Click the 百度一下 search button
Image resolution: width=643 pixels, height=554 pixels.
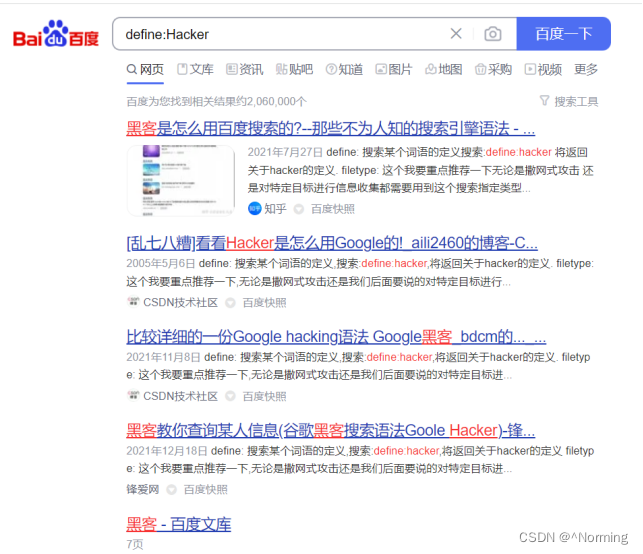(563, 34)
